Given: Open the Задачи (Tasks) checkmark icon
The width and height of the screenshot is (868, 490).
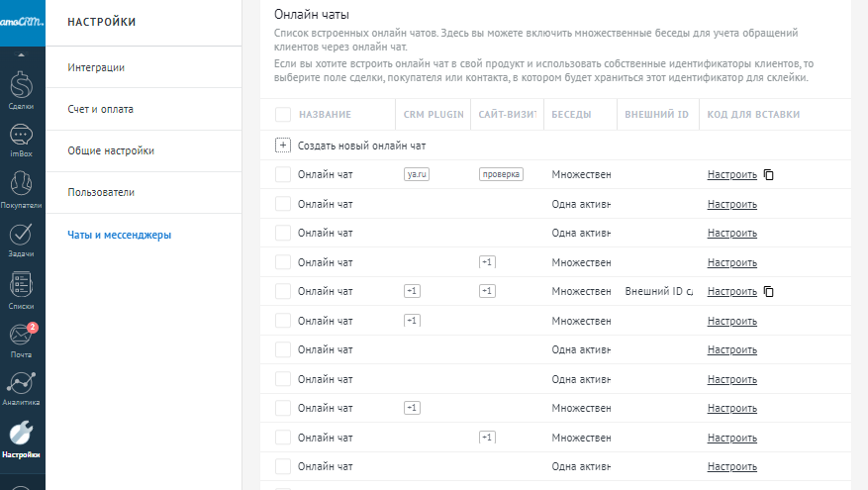Looking at the screenshot, I should (20, 237).
